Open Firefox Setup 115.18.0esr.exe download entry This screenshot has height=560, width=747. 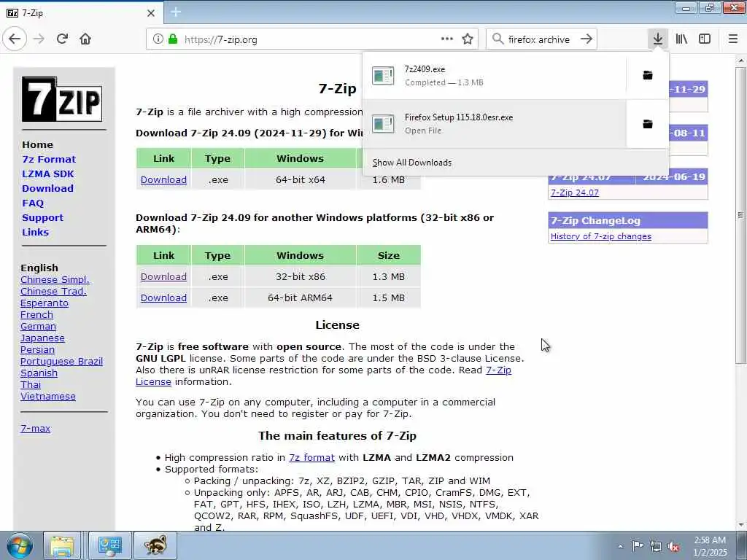[494, 124]
